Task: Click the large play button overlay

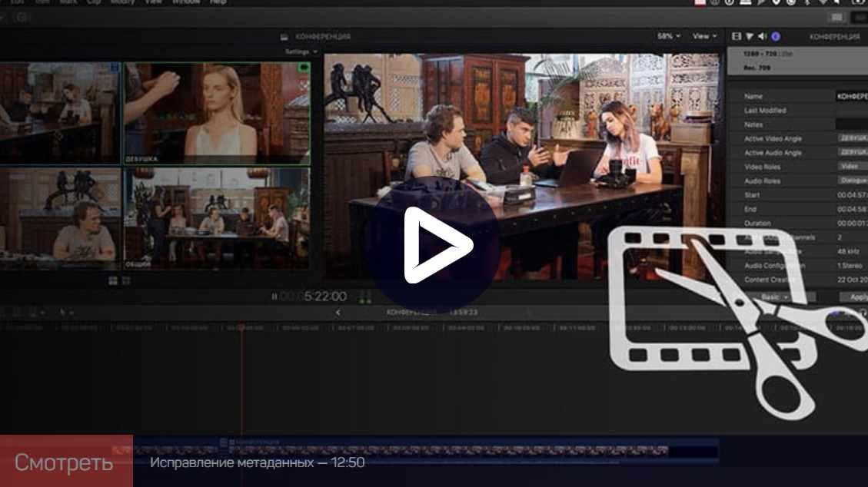Action: coord(433,245)
